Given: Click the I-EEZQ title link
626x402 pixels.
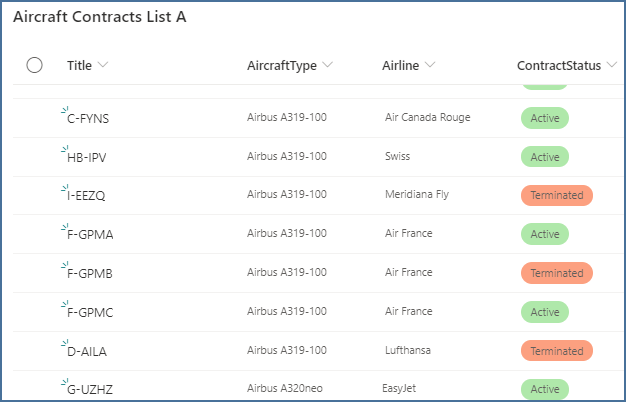Looking at the screenshot, I should tap(86, 196).
